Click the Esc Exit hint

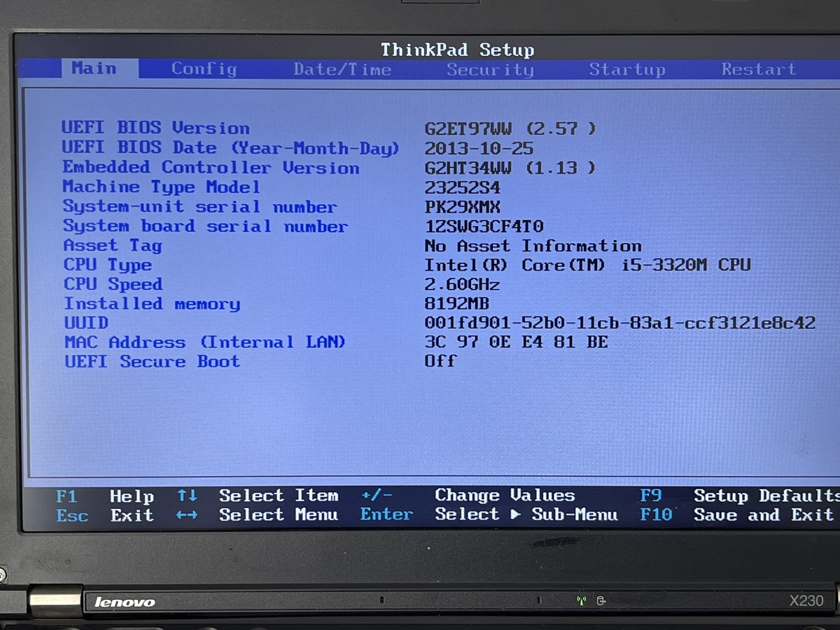coord(105,516)
